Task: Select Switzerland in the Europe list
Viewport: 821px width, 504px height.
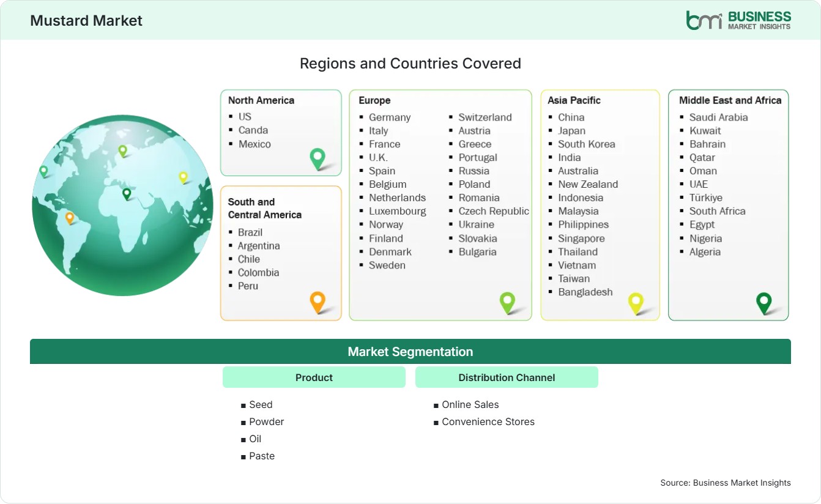Action: click(x=485, y=117)
